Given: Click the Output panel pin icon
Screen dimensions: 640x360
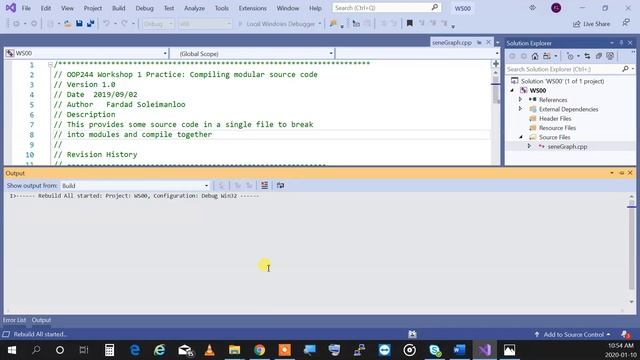Looking at the screenshot, I should (x=622, y=173).
